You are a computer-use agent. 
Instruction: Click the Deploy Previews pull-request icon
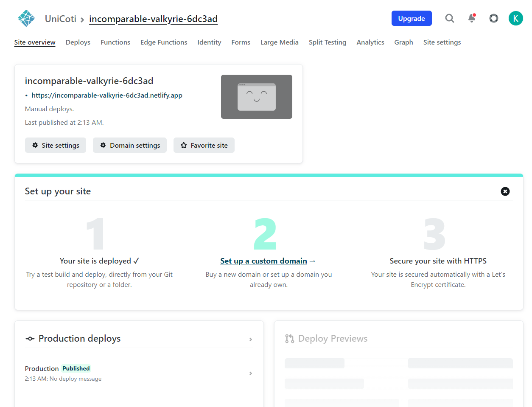click(x=290, y=339)
